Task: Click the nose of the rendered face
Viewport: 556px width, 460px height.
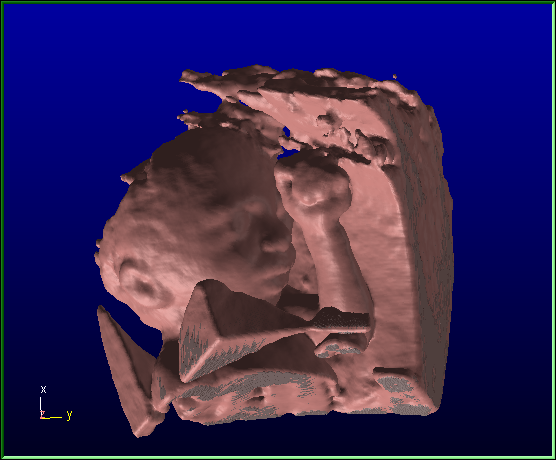Action: click(x=276, y=243)
